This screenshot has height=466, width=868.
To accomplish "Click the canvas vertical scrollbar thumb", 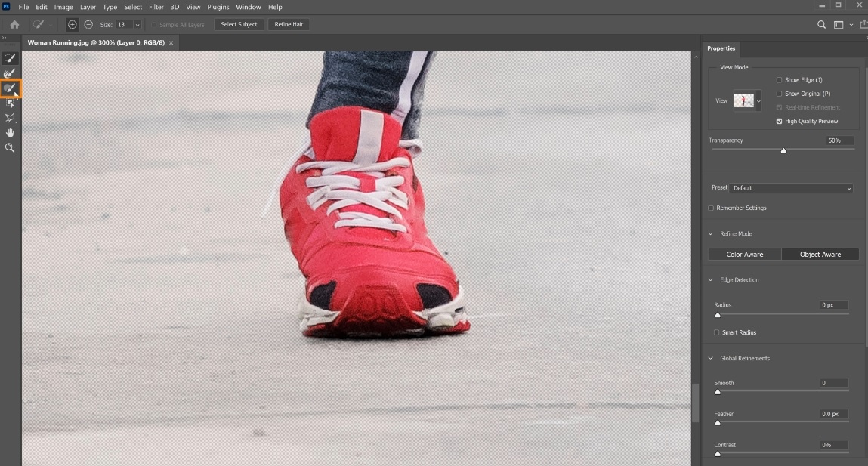I will 695,403.
